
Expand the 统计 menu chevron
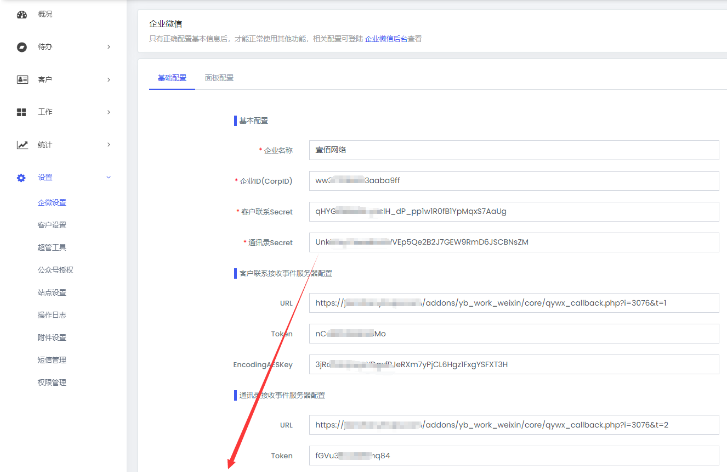[108, 144]
